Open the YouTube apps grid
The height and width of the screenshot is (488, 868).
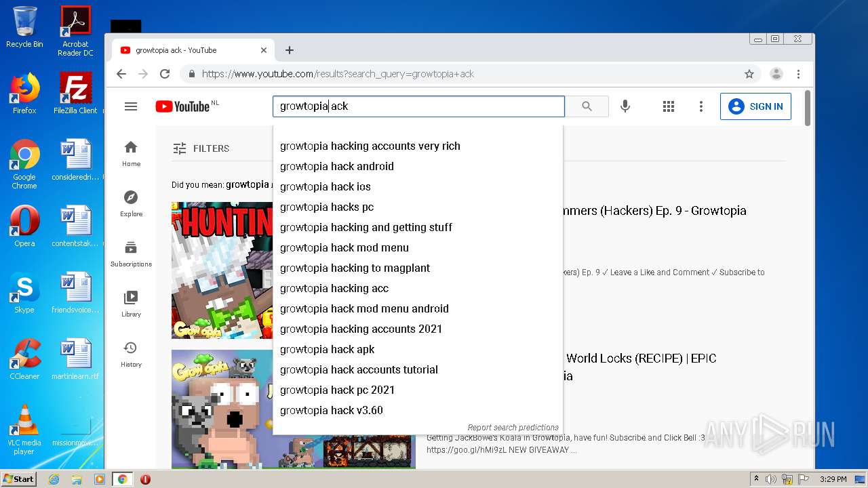[669, 106]
